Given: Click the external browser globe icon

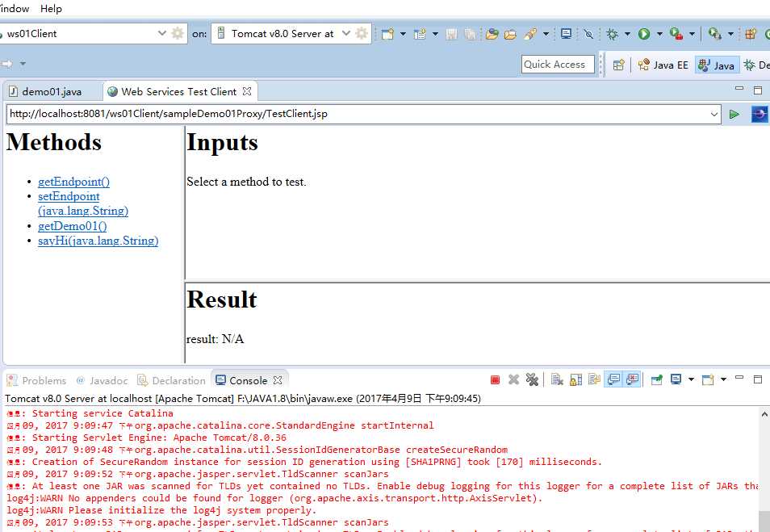Looking at the screenshot, I should pyautogui.click(x=760, y=114).
